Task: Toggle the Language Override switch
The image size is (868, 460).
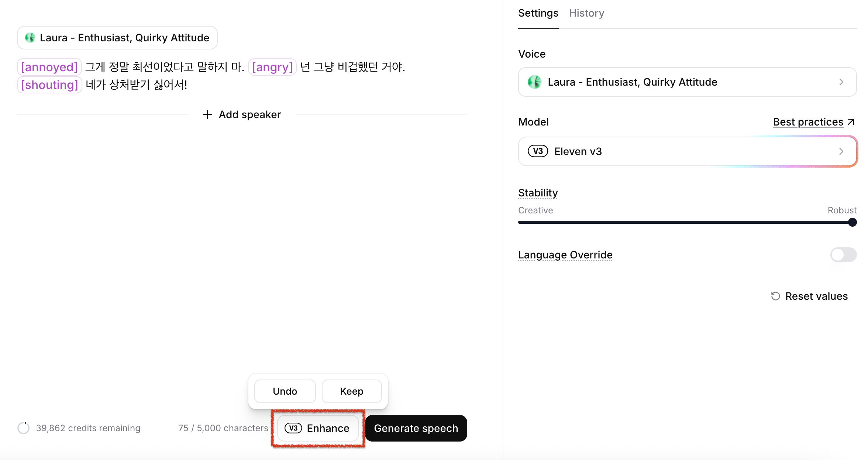Action: click(x=843, y=255)
